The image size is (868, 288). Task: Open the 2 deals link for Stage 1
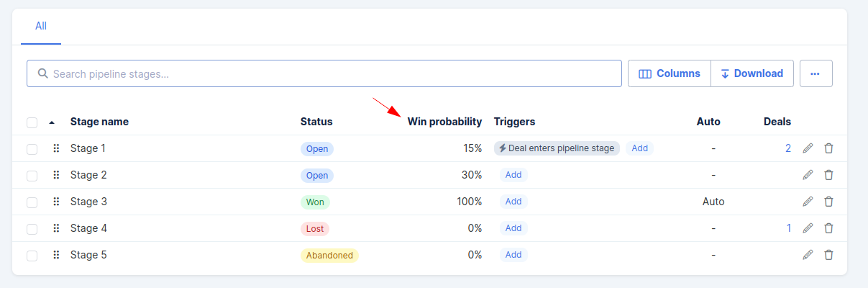[x=788, y=148]
